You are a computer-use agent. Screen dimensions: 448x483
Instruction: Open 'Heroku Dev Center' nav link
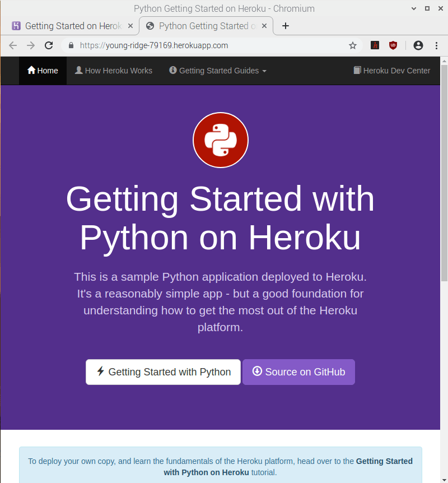click(x=391, y=71)
